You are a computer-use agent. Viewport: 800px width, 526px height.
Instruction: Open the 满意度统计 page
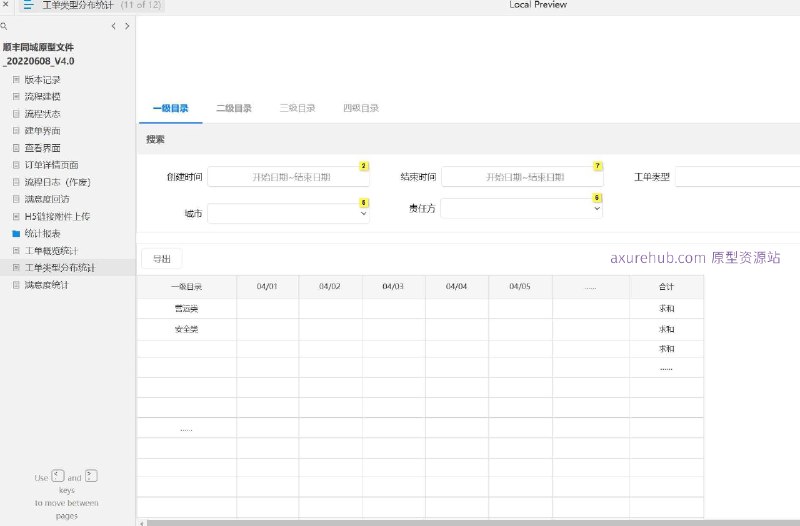[46, 285]
